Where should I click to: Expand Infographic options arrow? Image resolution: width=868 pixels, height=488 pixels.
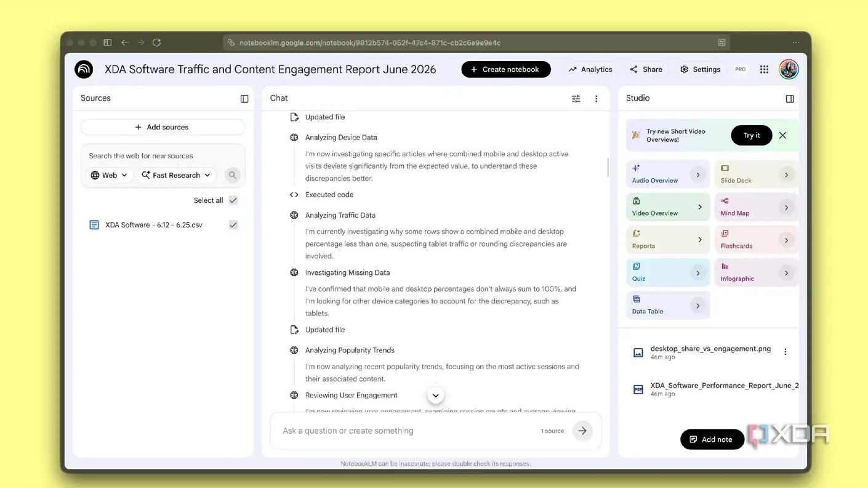pos(786,273)
